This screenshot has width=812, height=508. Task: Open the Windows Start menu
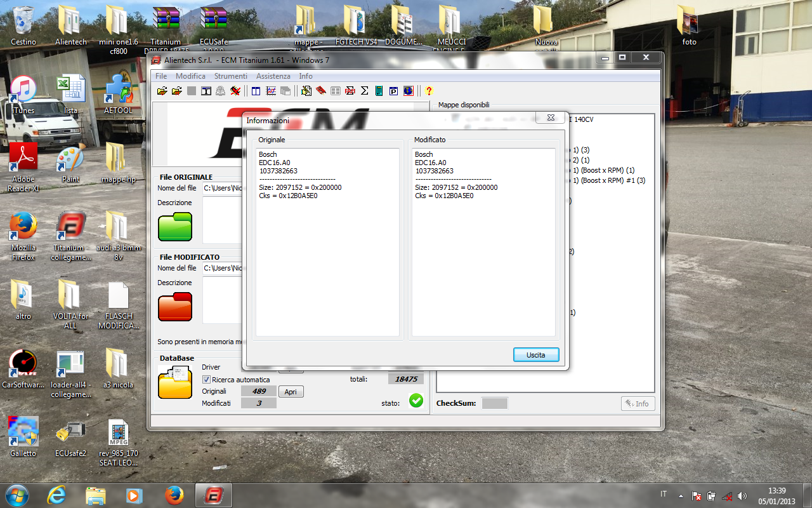tap(16, 495)
